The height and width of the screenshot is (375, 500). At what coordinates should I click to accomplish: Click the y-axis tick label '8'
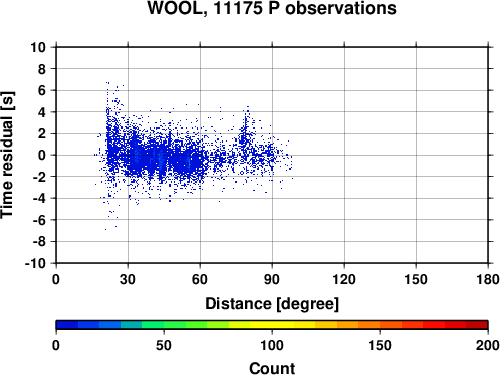42,69
